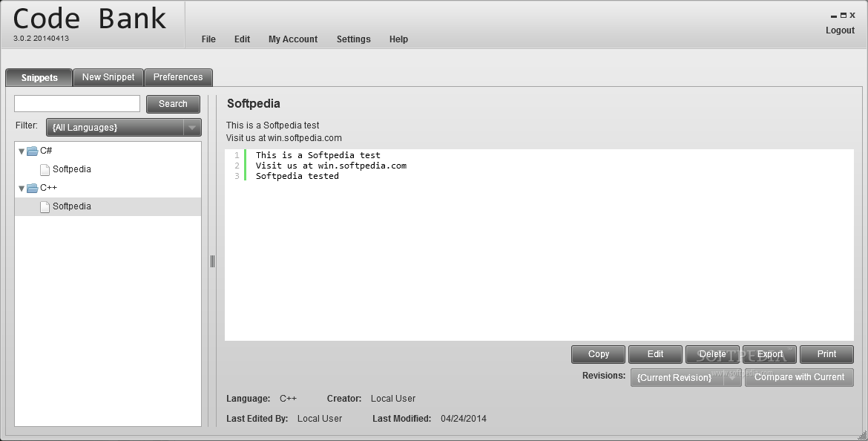Switch to the Snippets tab
868x441 pixels.
[x=39, y=77]
